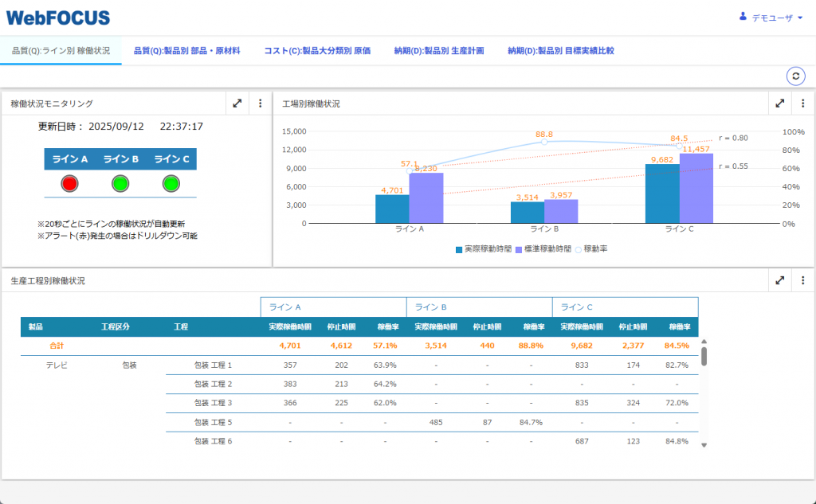This screenshot has height=504, width=816.
Task: Click the green ライン B status light
Action: [x=120, y=184]
